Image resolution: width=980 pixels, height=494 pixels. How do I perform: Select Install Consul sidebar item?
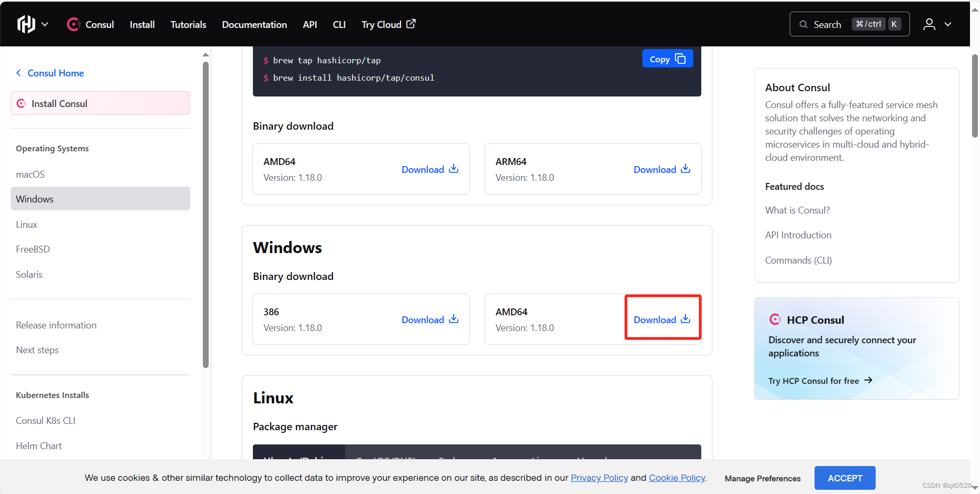(100, 103)
